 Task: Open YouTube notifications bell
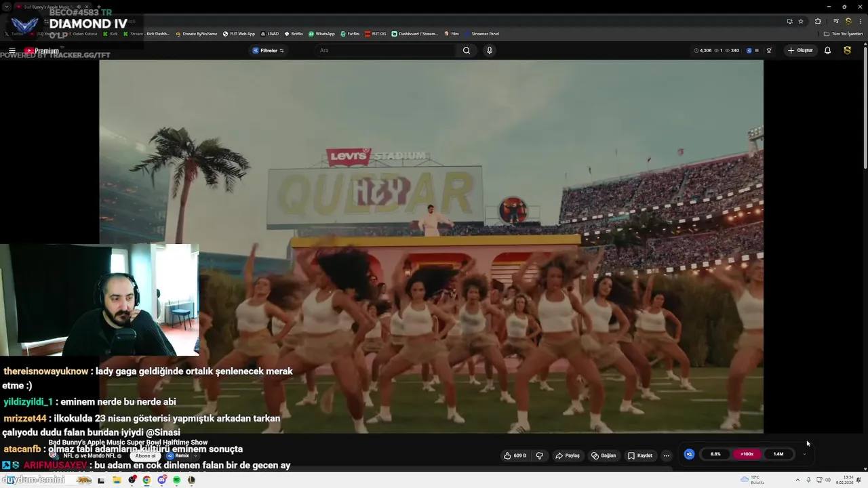coord(827,50)
